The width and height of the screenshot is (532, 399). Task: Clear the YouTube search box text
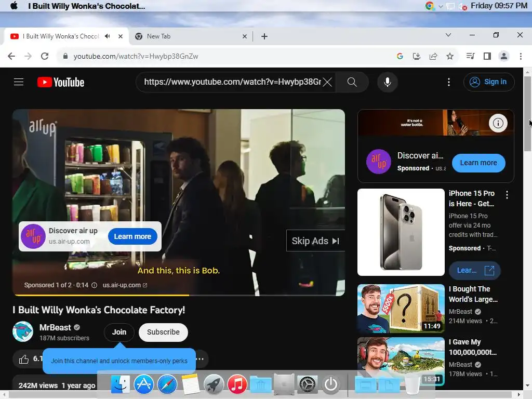click(327, 82)
